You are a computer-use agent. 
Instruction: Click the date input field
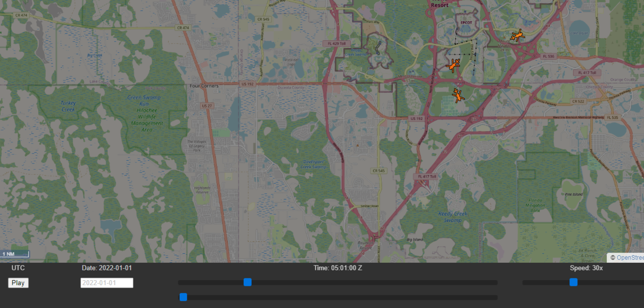pos(107,283)
